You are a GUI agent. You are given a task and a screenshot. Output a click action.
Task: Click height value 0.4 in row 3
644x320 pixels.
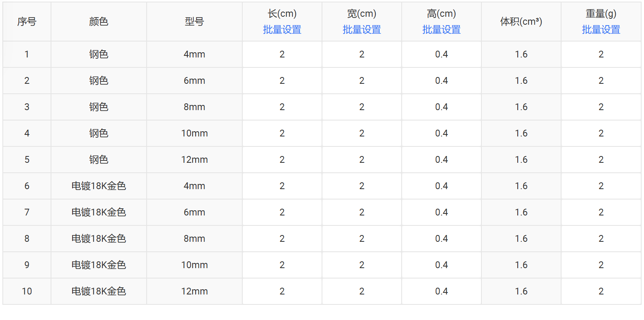tap(441, 107)
